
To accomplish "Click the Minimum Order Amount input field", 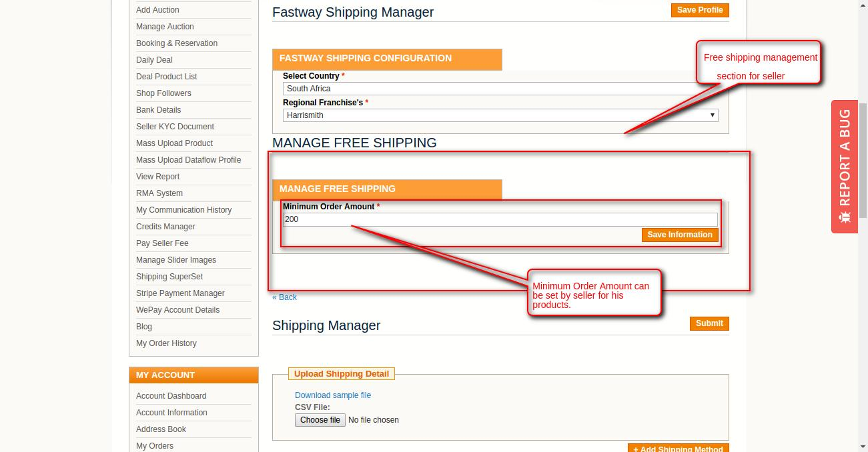I will pyautogui.click(x=500, y=219).
